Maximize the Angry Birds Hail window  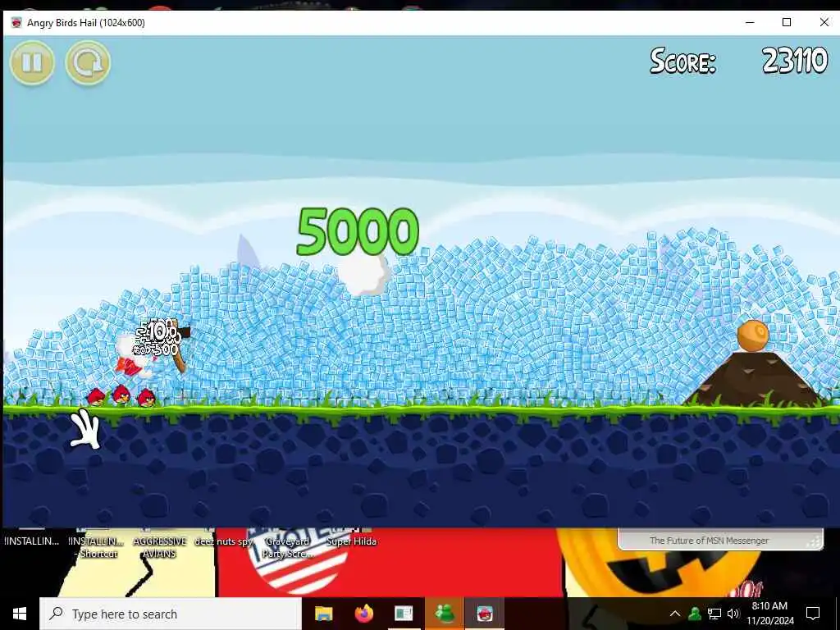tap(787, 22)
